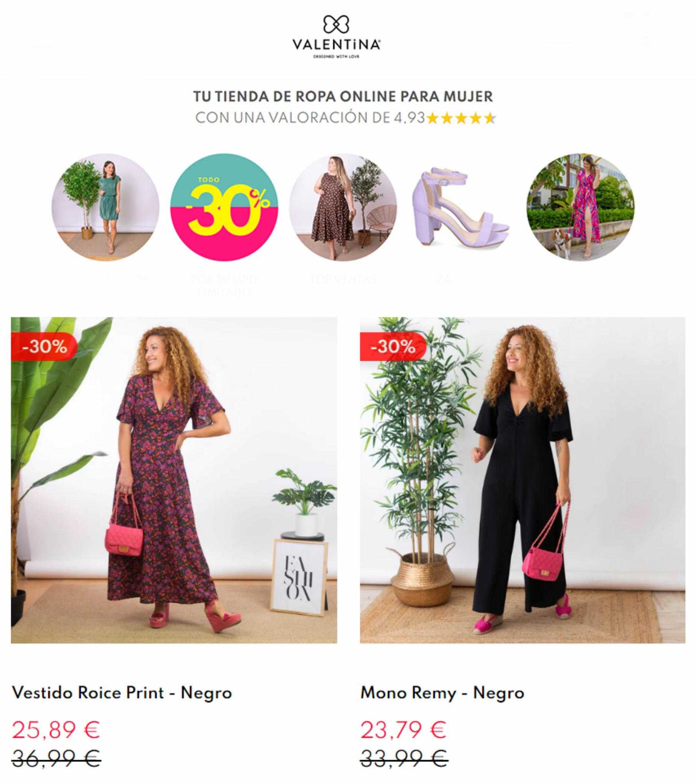Click the five-star rating stars

pos(461,118)
